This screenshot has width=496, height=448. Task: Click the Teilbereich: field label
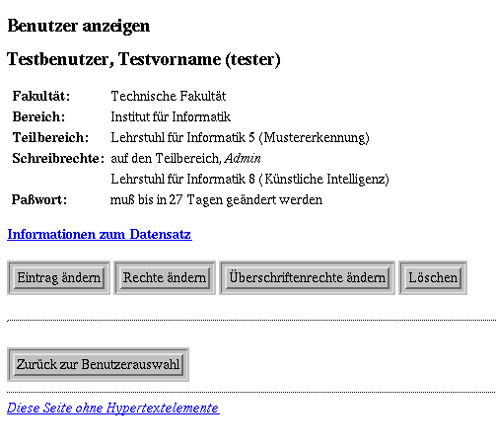tap(50, 138)
